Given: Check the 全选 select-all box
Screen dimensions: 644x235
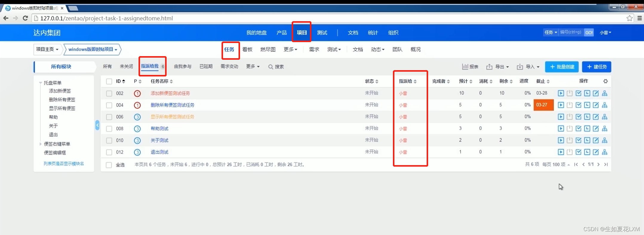Looking at the screenshot, I should click(109, 165).
